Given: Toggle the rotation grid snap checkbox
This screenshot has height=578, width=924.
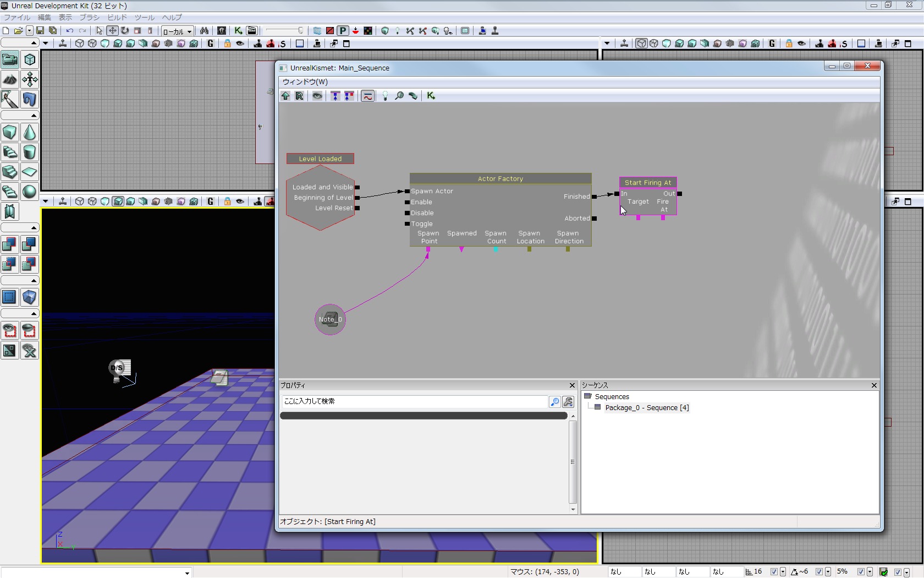Looking at the screenshot, I should tap(819, 572).
